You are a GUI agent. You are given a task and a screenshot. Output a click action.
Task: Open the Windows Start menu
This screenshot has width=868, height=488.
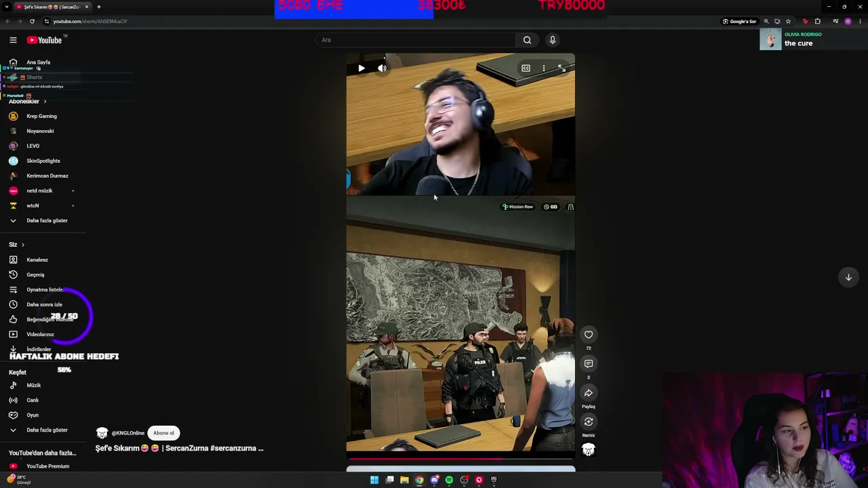374,480
